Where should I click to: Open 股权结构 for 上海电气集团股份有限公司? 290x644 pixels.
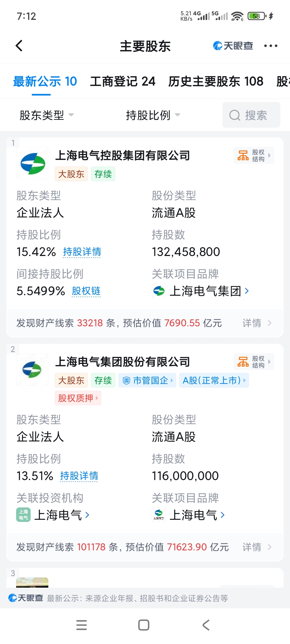coord(254,362)
